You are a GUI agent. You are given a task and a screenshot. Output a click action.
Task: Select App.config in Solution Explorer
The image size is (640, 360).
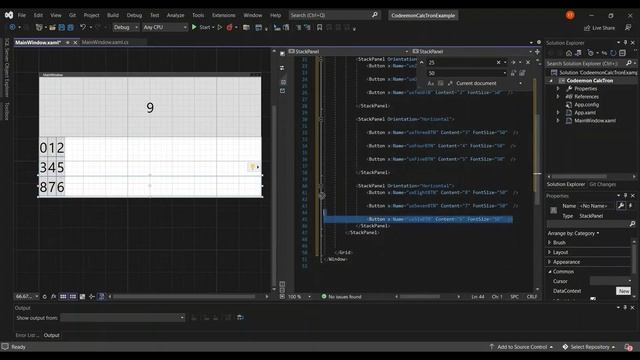[587, 104]
